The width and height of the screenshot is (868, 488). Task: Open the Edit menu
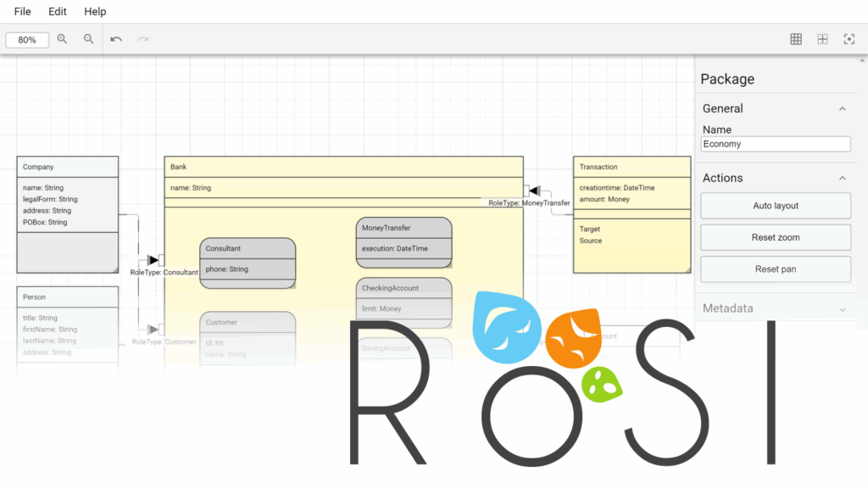point(58,12)
